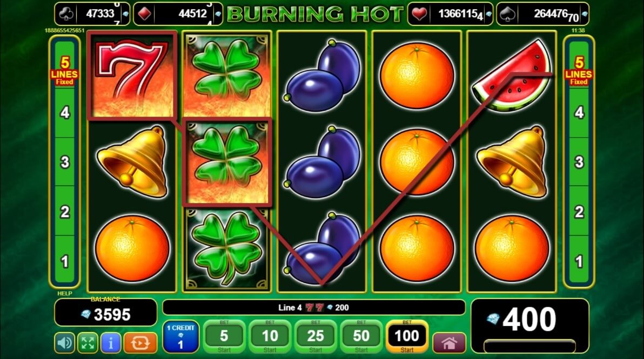Start a spin with bet 5

coord(224,337)
